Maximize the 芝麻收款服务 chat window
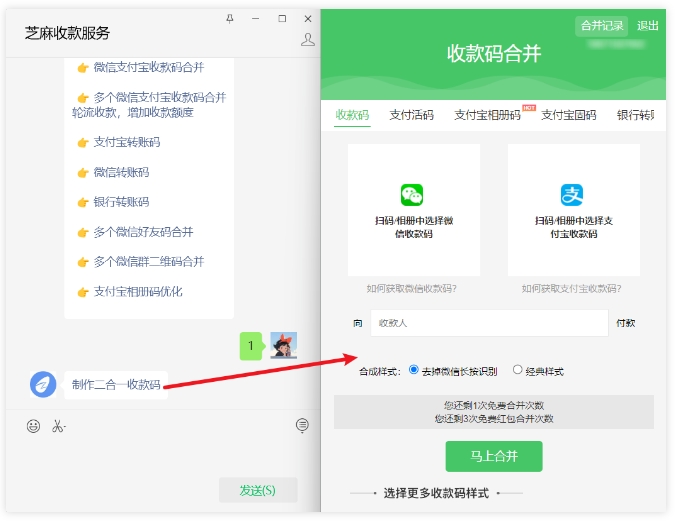This screenshot has height=521, width=684. tap(282, 19)
